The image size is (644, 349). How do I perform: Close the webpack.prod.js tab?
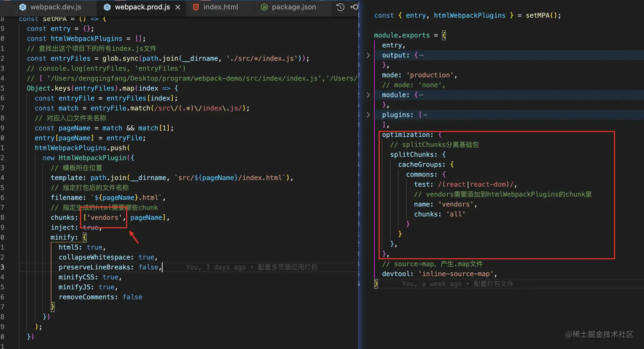(x=178, y=7)
